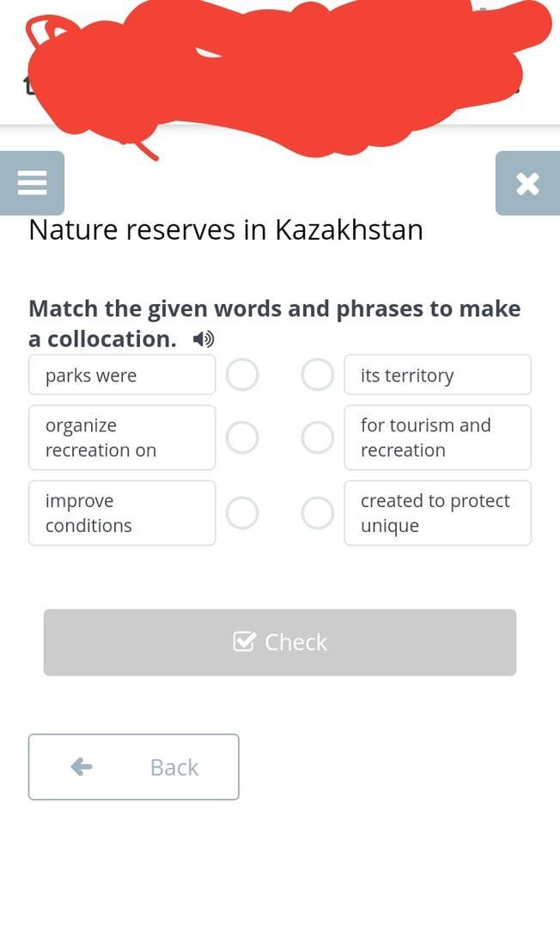
Task: Click the 'its territory' answer box
Action: 437,375
